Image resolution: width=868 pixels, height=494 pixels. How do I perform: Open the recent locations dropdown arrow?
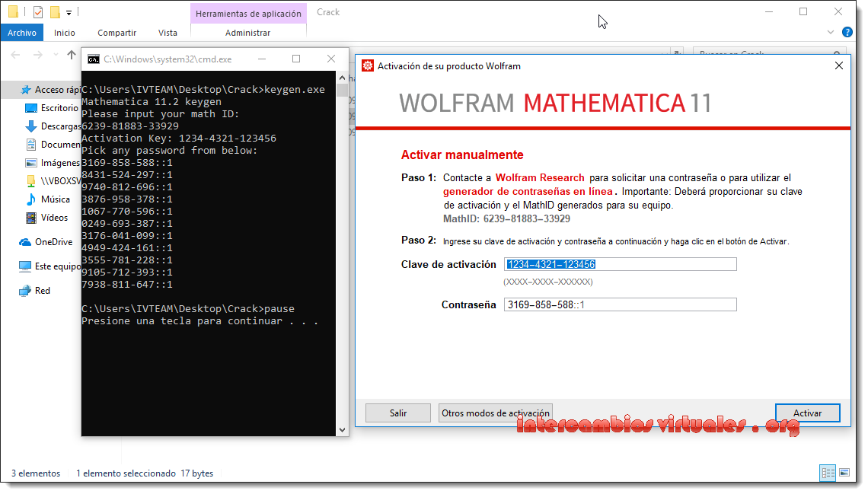click(56, 55)
